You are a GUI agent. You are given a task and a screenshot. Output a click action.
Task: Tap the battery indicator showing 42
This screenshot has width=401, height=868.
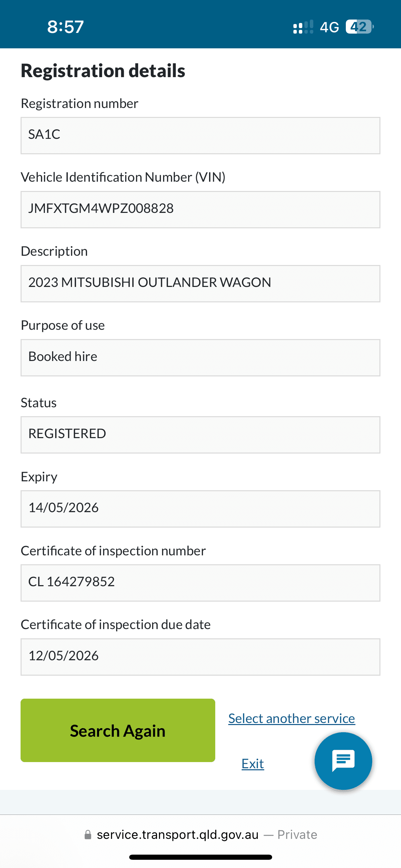click(x=360, y=27)
